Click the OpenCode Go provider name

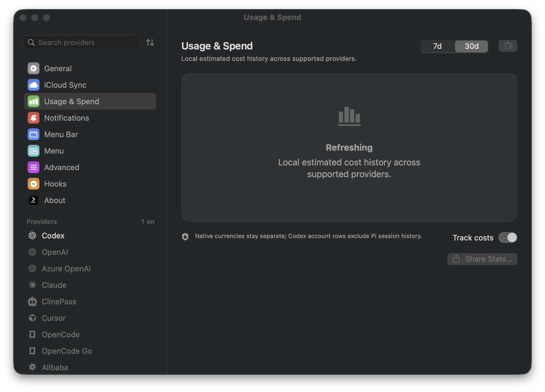(67, 351)
